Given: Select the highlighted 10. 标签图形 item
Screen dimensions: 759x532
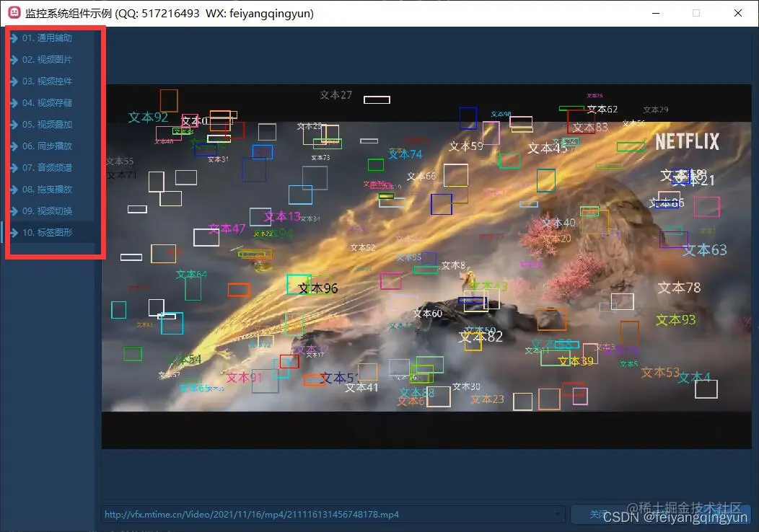Looking at the screenshot, I should (48, 233).
